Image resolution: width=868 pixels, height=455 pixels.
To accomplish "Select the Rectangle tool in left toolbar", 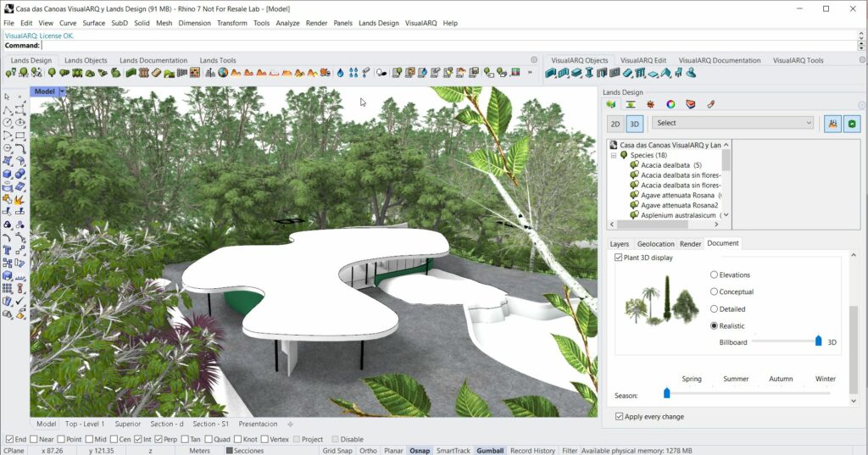I will pyautogui.click(x=20, y=135).
